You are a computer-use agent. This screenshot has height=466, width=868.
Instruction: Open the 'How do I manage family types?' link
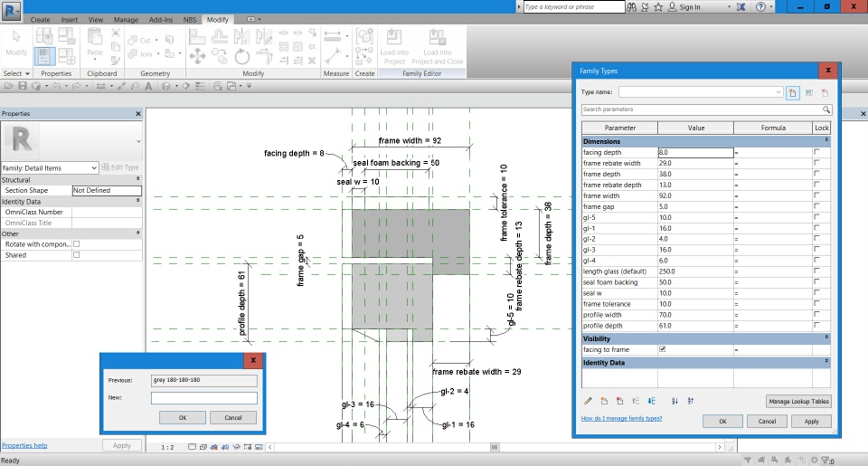click(621, 419)
